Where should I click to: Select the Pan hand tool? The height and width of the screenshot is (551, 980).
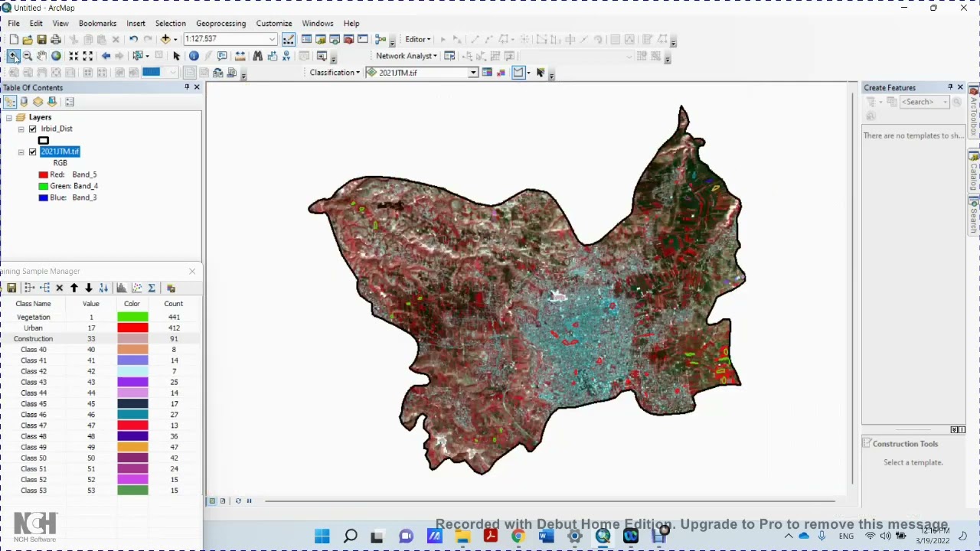tap(41, 56)
